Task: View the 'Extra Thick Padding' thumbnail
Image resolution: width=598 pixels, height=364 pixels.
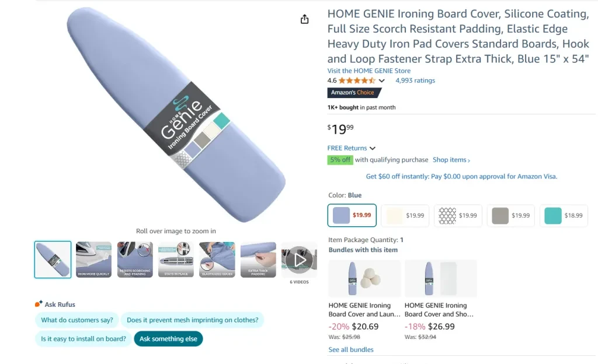Action: pos(258,260)
